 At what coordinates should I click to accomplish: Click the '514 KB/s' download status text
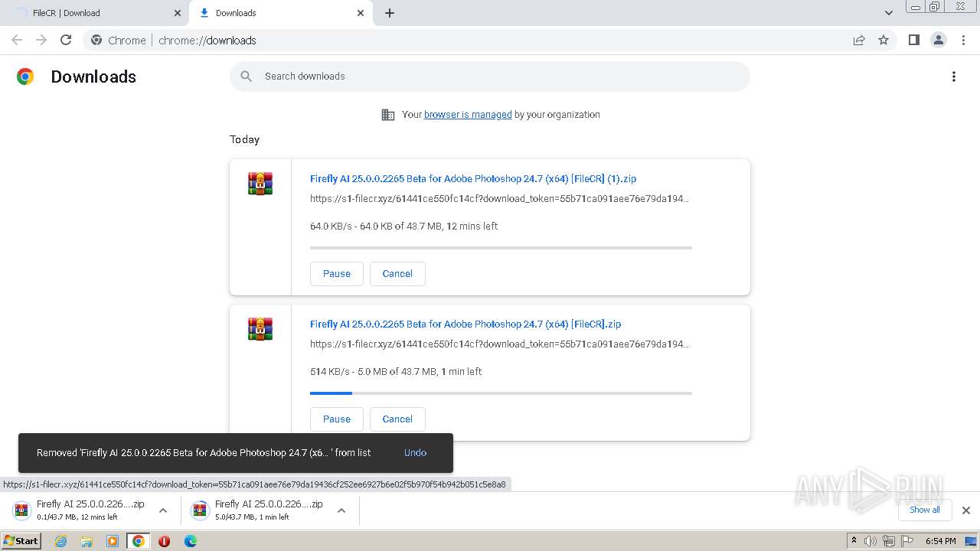pyautogui.click(x=396, y=372)
